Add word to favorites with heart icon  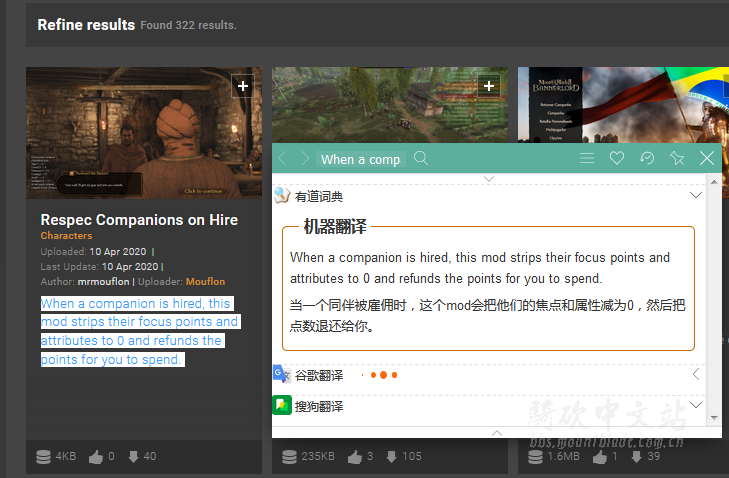click(616, 158)
